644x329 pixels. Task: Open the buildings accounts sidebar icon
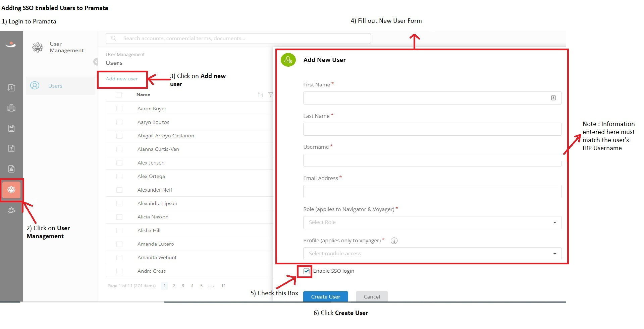pos(11,108)
